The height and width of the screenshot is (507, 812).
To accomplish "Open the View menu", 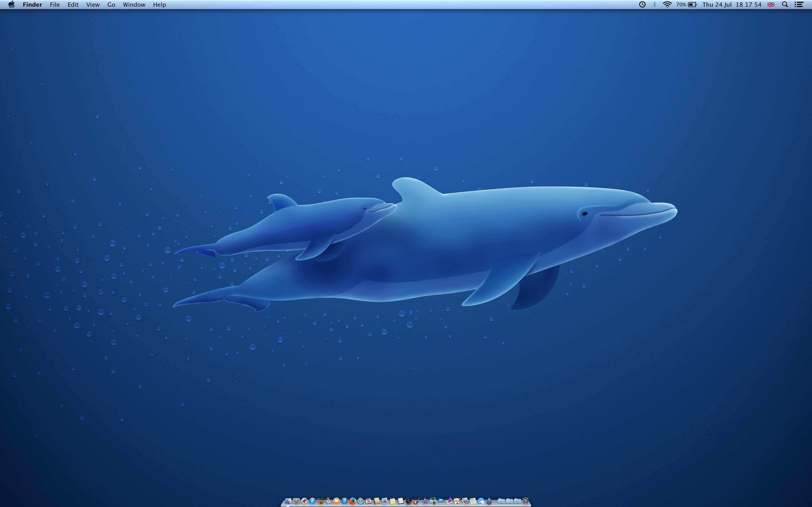I will pyautogui.click(x=93, y=5).
